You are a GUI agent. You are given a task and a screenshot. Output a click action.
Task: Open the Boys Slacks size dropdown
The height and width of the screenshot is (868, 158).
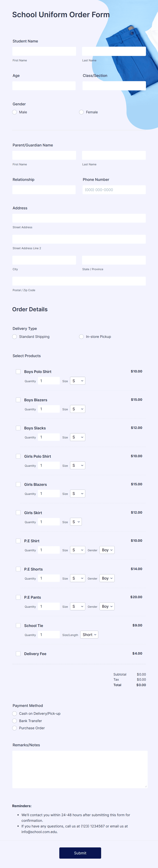pyautogui.click(x=77, y=437)
